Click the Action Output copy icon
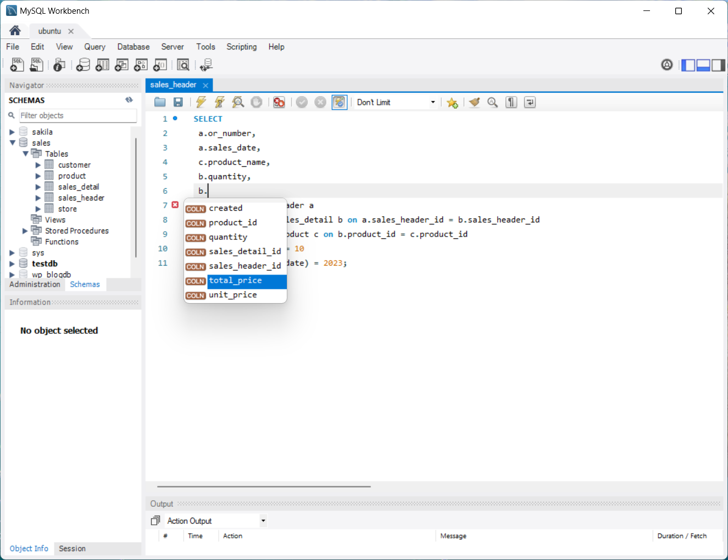Screen dimensions: 728x560 click(155, 520)
